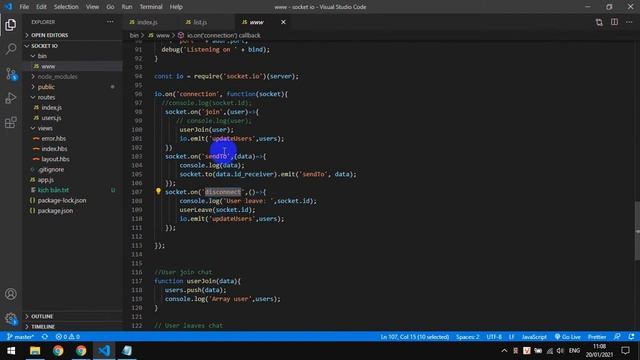
Task: Open the File menu
Action: (24, 7)
